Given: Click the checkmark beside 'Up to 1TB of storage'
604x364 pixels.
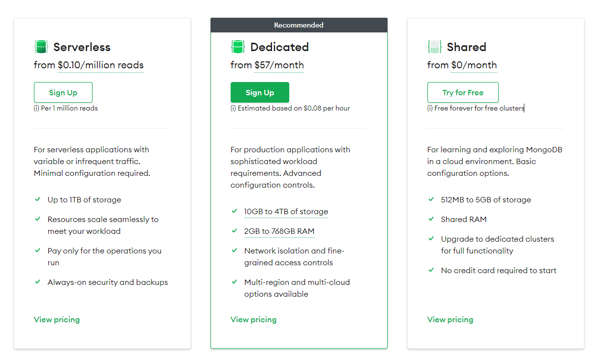Looking at the screenshot, I should [x=37, y=199].
